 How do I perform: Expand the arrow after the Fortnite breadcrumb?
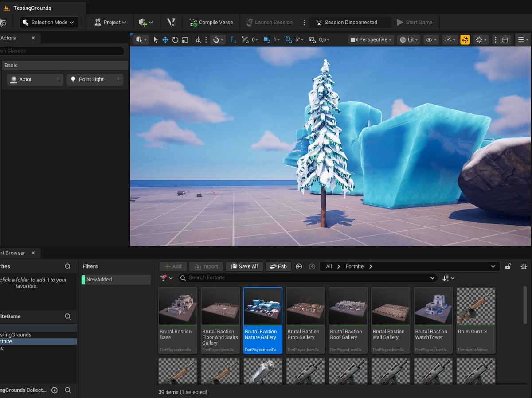(x=370, y=266)
